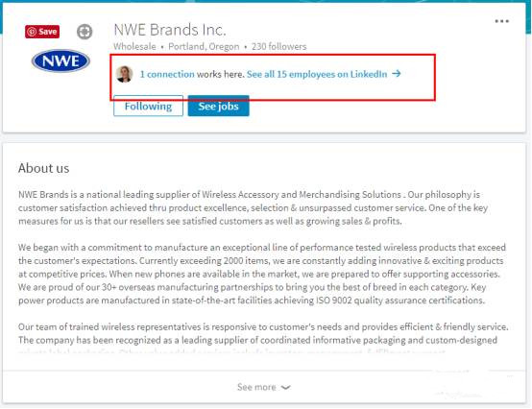Click the NWE Brands Inc. company title

click(170, 30)
